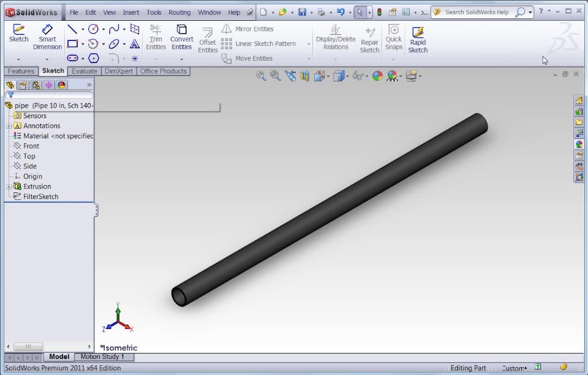Select the Corner Rectangle tool
Screen dimensions: 588x375
[x=72, y=44]
